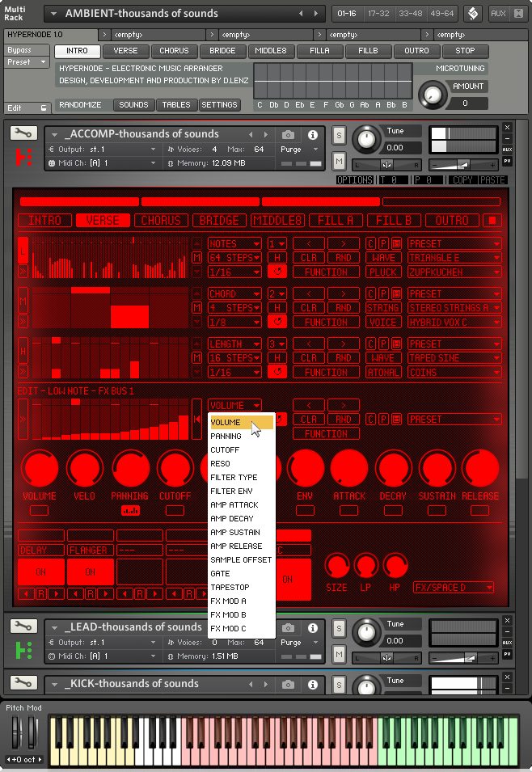Click the LEAD snapshot camera icon
The height and width of the screenshot is (772, 532).
[288, 628]
